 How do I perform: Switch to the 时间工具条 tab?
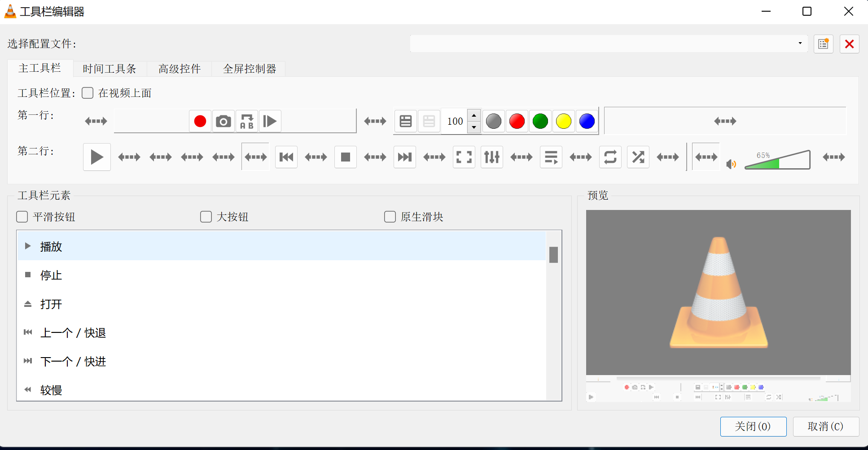pos(110,69)
